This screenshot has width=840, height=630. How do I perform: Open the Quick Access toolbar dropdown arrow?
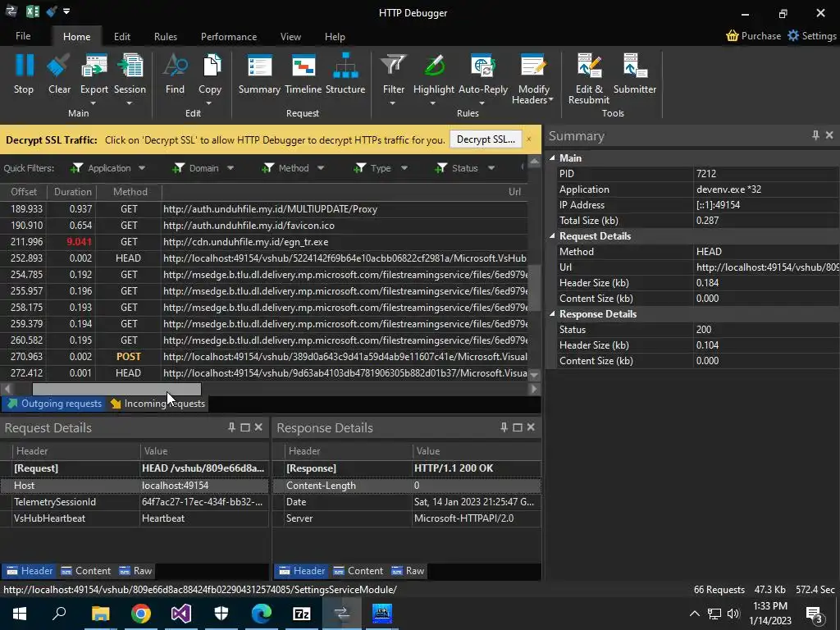coord(66,11)
